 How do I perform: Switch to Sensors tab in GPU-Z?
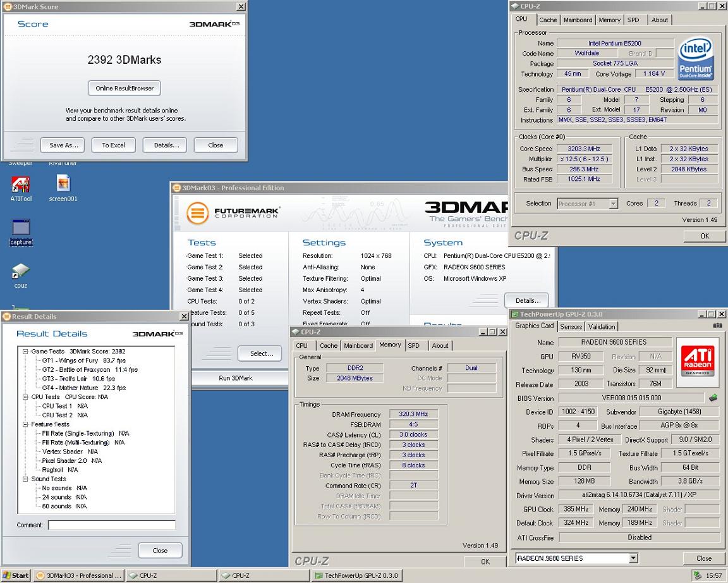[x=571, y=326]
